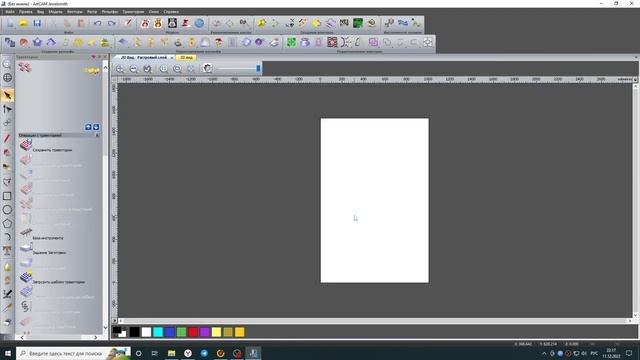
Task: Click База инструмента
Action: tap(48, 238)
